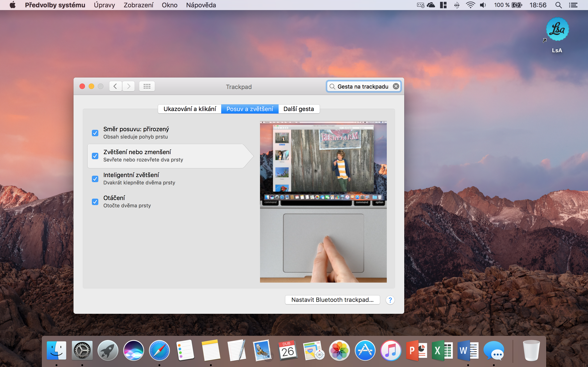Click the forward navigation arrow
Screen dimensions: 588x367
point(129,86)
